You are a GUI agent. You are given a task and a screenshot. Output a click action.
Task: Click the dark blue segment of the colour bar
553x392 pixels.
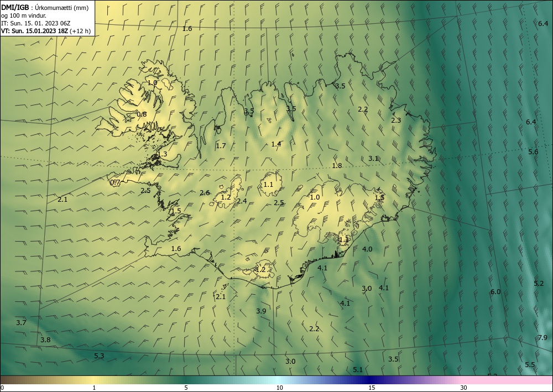[x=371, y=380]
